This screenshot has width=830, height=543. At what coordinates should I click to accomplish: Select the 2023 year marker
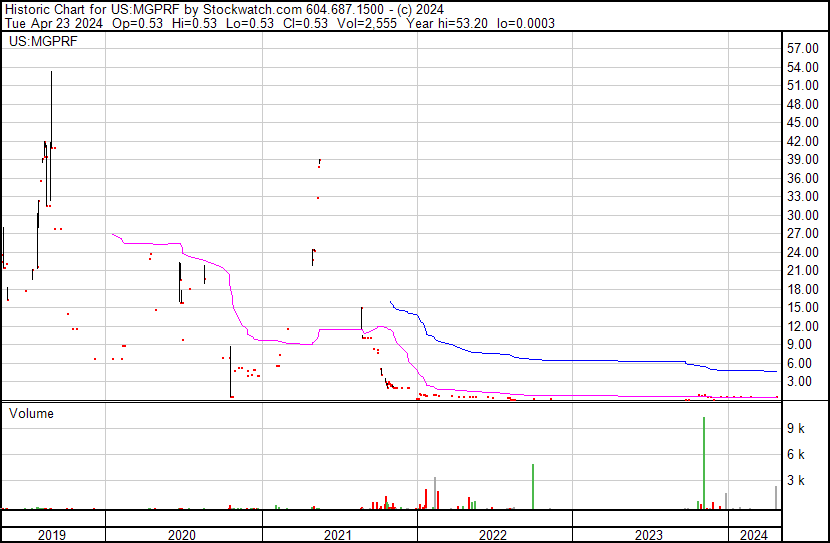tap(648, 535)
